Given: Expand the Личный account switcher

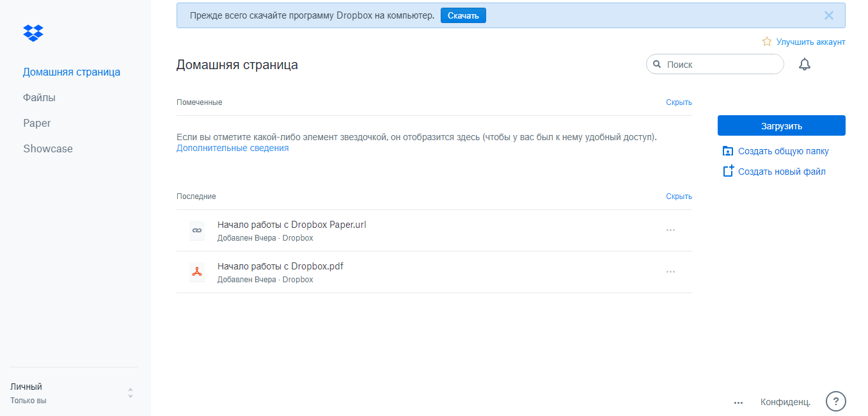Looking at the screenshot, I should tap(130, 393).
